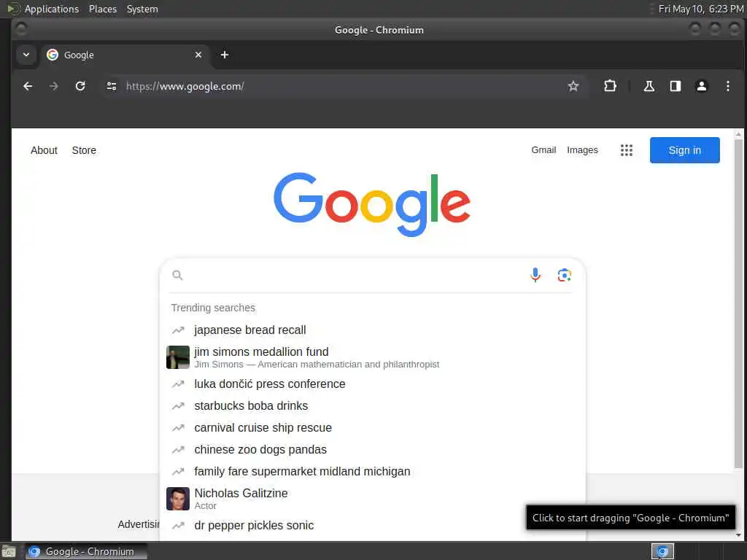The height and width of the screenshot is (560, 747).
Task: Open Chrome Labs flask icon
Action: [x=649, y=86]
